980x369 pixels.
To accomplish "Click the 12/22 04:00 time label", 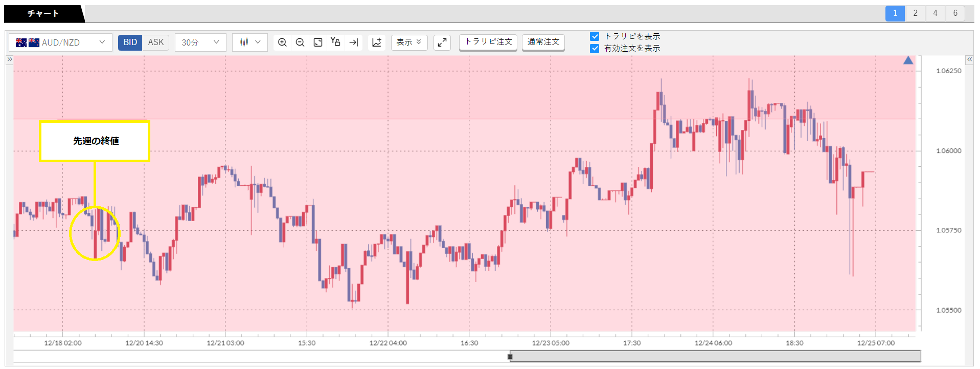I will pos(388,343).
